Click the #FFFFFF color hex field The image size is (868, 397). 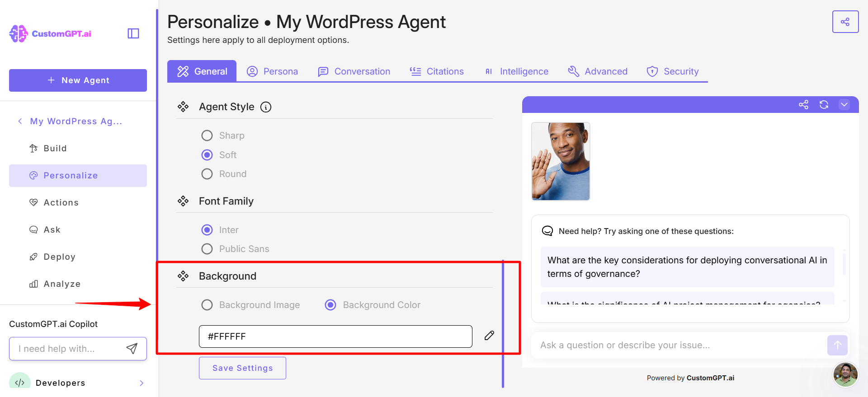(335, 336)
